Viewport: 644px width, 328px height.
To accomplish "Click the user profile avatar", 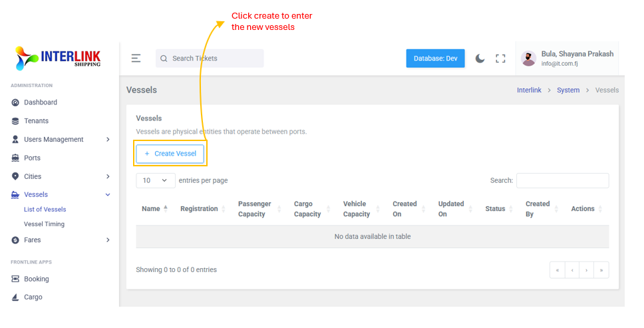I will [x=528, y=59].
